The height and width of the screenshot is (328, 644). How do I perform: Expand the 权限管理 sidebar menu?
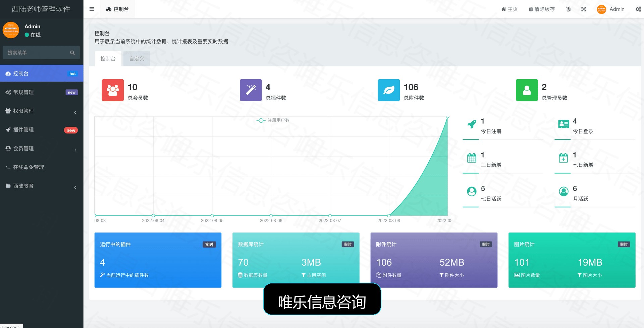[x=42, y=111]
